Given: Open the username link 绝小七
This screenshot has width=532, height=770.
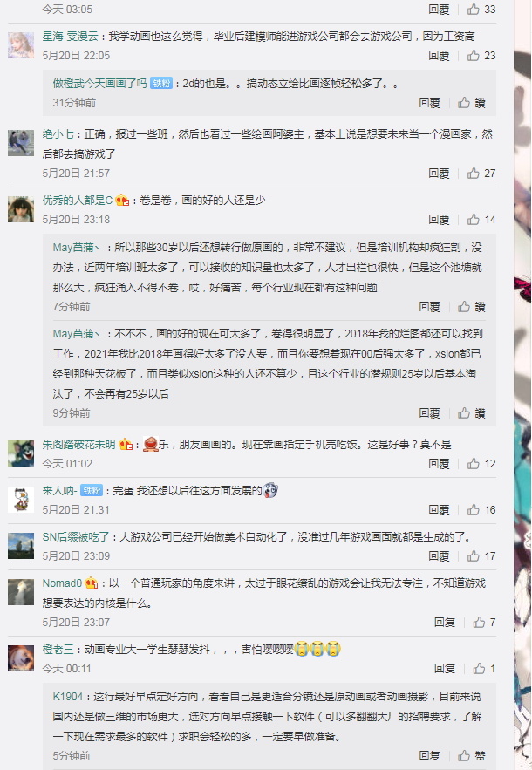Looking at the screenshot, I should (58, 134).
